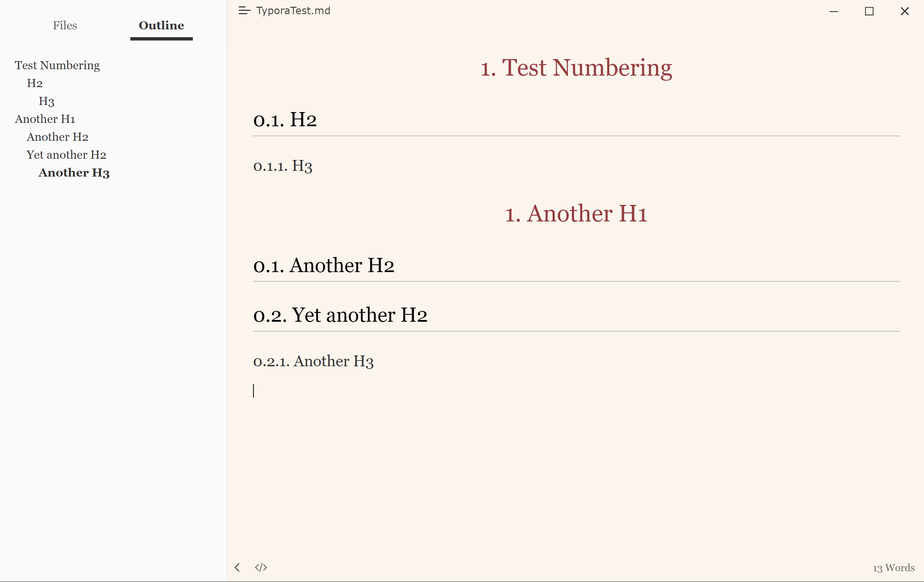Viewport: 924px width, 582px height.
Task: Select the Outline tab
Action: (161, 25)
